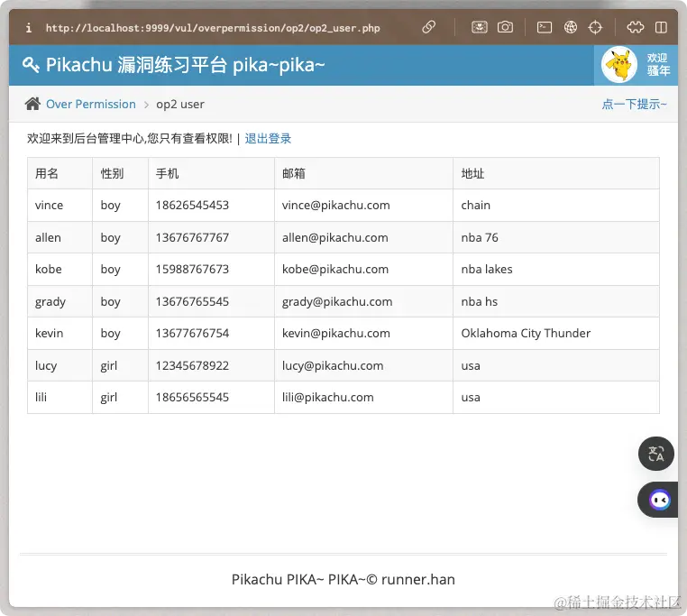Viewport: 687px width, 616px height.
Task: Click email lucy@pikachu.com
Action: pos(333,366)
